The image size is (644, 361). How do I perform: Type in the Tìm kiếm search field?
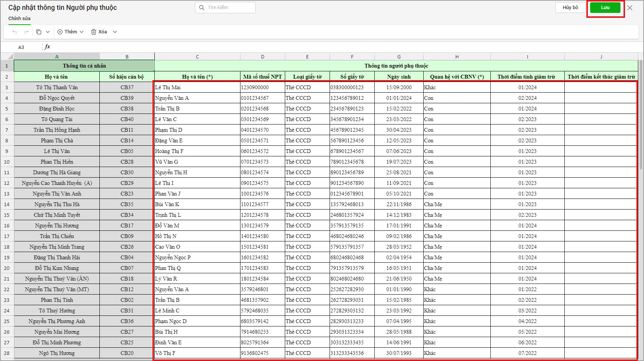click(229, 8)
